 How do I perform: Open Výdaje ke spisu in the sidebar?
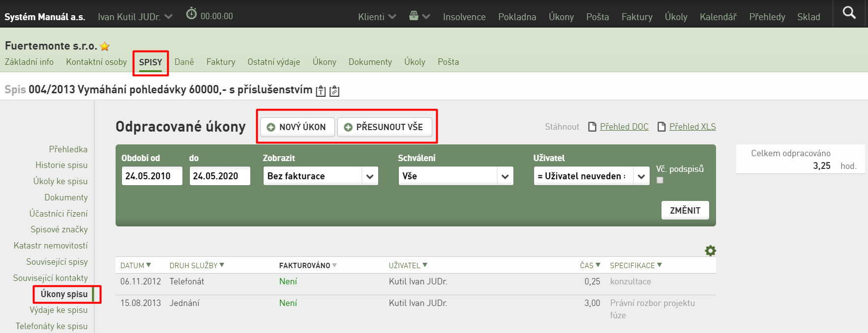59,310
